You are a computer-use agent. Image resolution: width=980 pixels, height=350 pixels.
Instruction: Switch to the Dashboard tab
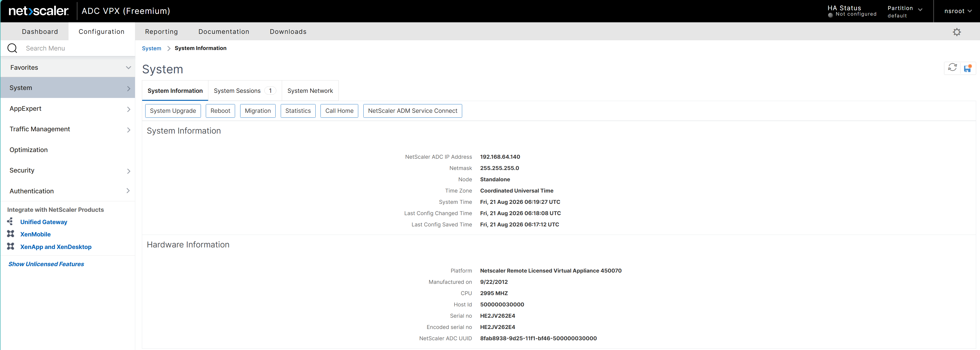point(40,32)
